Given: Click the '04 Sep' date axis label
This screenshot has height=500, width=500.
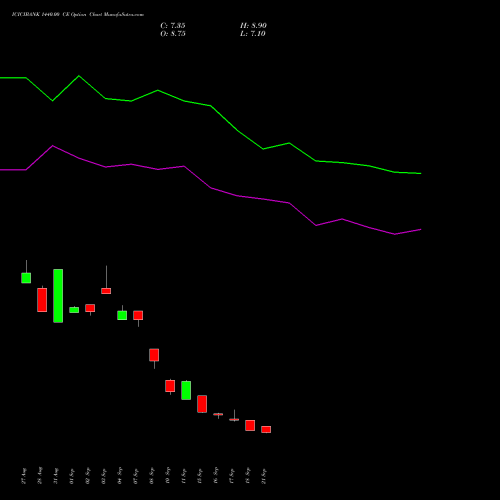Looking at the screenshot, I should (120, 476).
